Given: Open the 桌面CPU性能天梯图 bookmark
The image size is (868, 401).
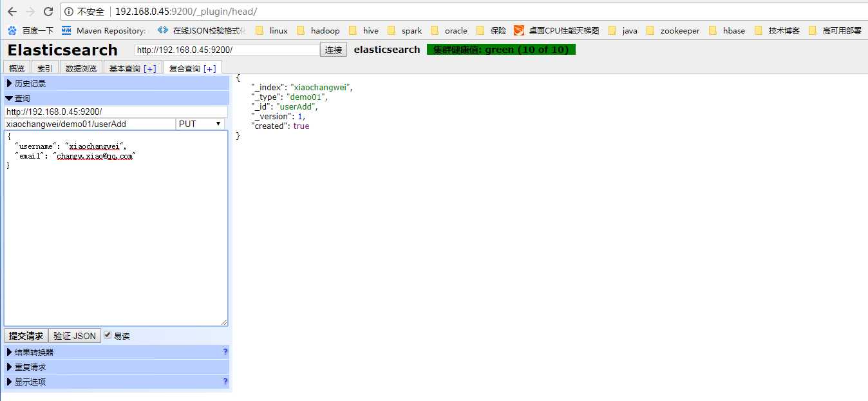Looking at the screenshot, I should (557, 30).
